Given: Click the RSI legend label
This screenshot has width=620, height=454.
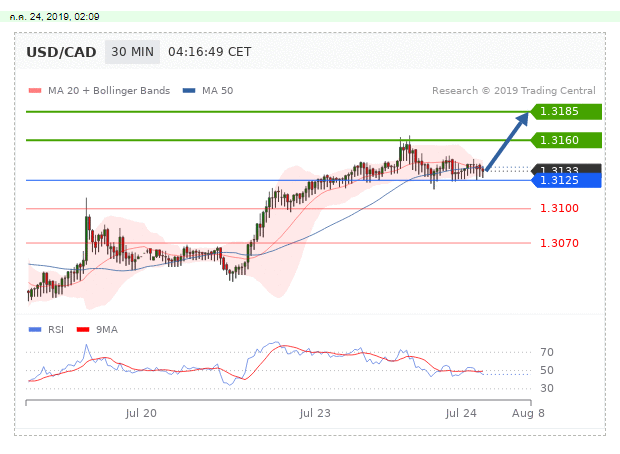Looking at the screenshot, I should (56, 329).
